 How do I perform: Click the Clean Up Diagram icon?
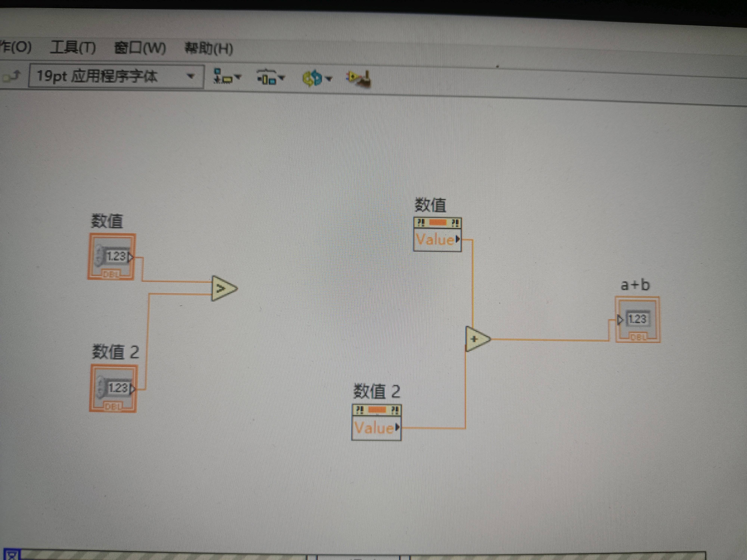tap(359, 79)
